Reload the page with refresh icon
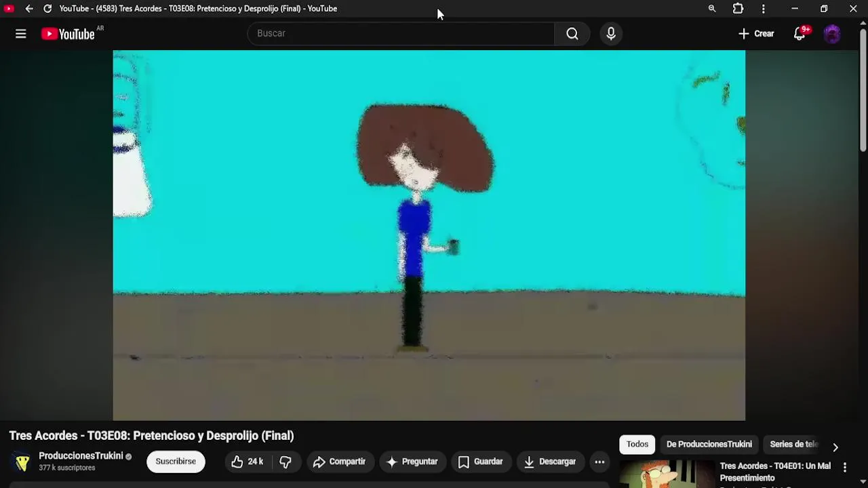The width and height of the screenshot is (868, 488). click(x=47, y=9)
